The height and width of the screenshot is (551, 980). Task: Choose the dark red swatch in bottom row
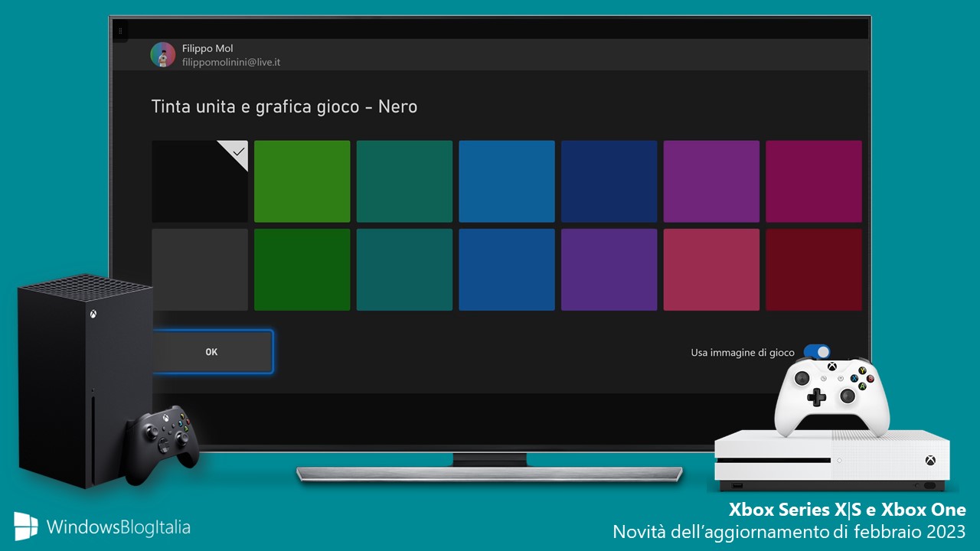(814, 269)
